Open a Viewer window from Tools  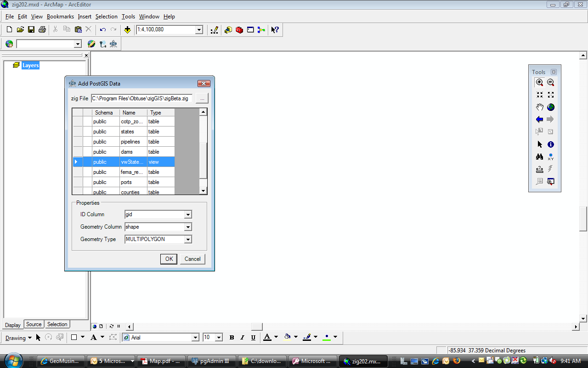click(x=551, y=182)
